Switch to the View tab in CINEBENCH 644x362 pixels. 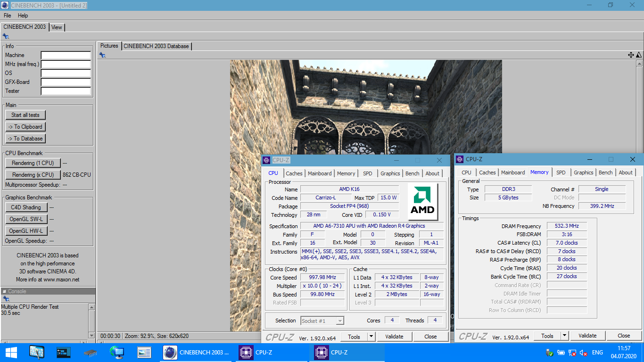coord(57,27)
